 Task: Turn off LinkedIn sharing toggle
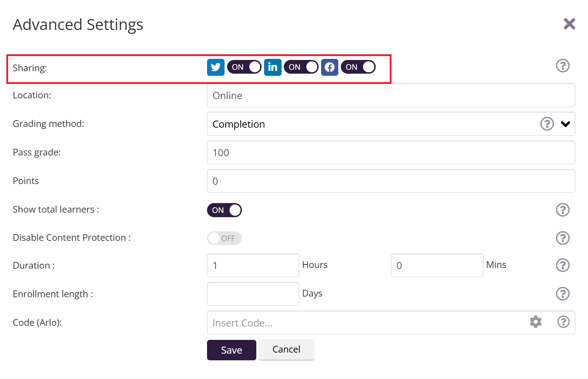301,67
